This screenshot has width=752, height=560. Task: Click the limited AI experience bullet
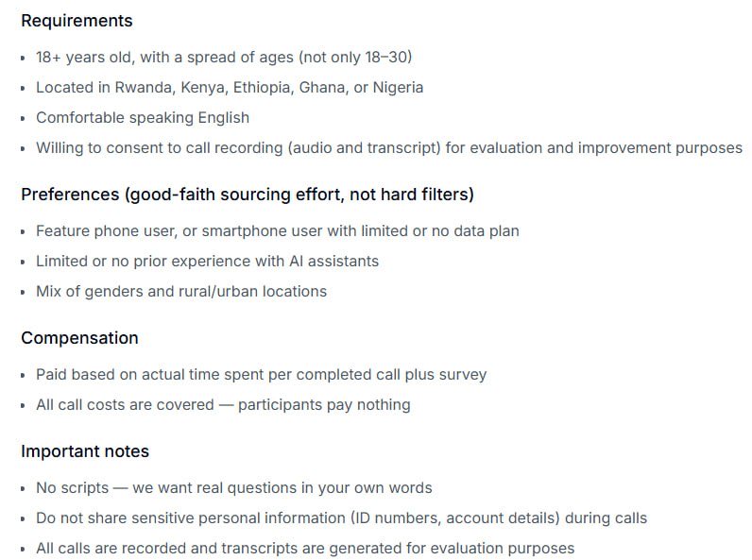pyautogui.click(x=207, y=261)
